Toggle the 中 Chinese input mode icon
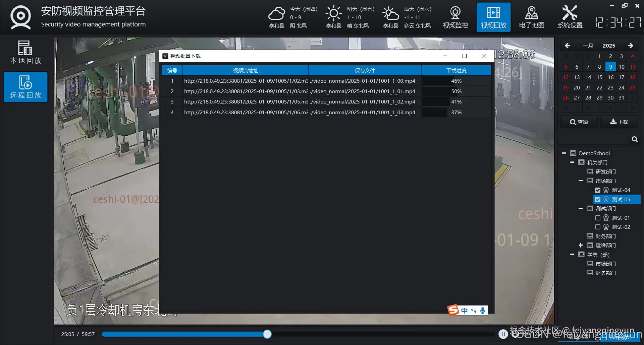The image size is (644, 345). click(x=464, y=310)
